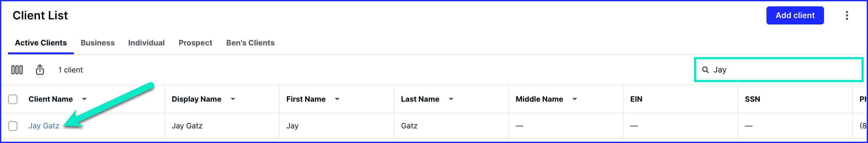Check the Jay Gatz row checkbox
868x143 pixels.
pyautogui.click(x=13, y=126)
